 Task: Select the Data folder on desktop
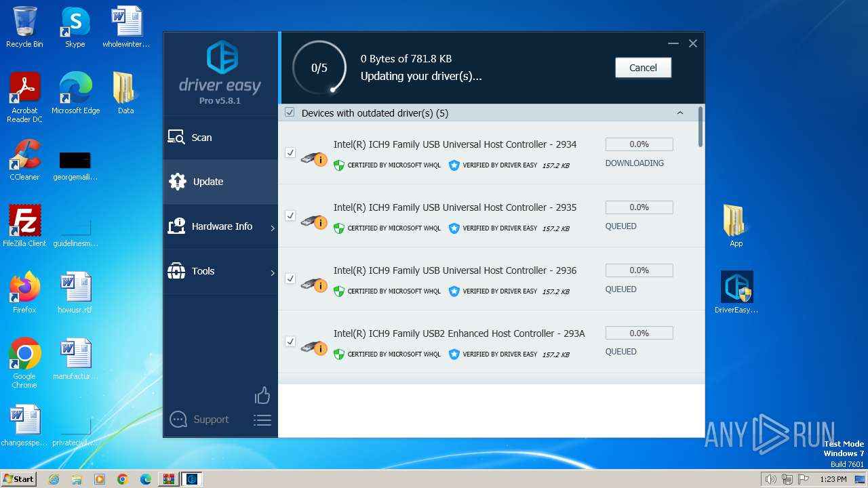coord(125,94)
